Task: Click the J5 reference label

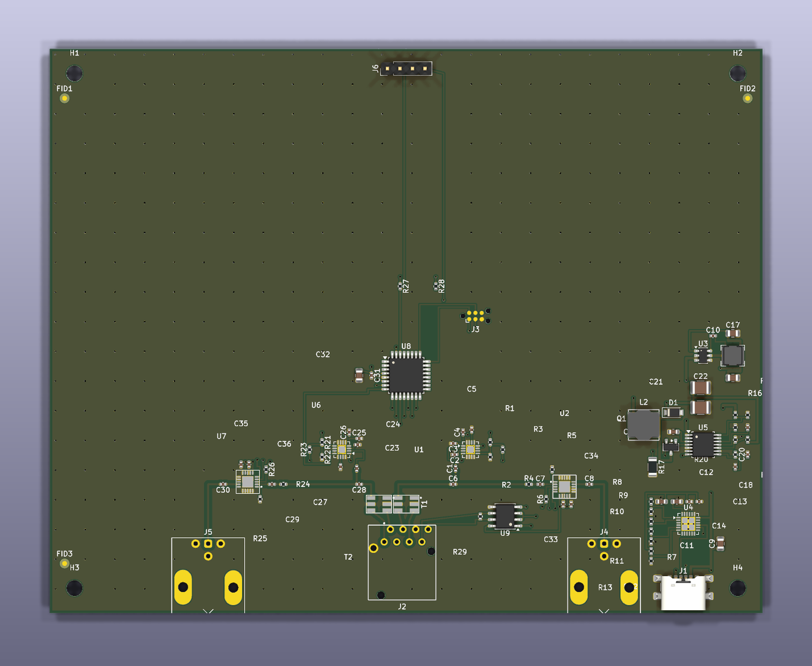Action: 208,532
